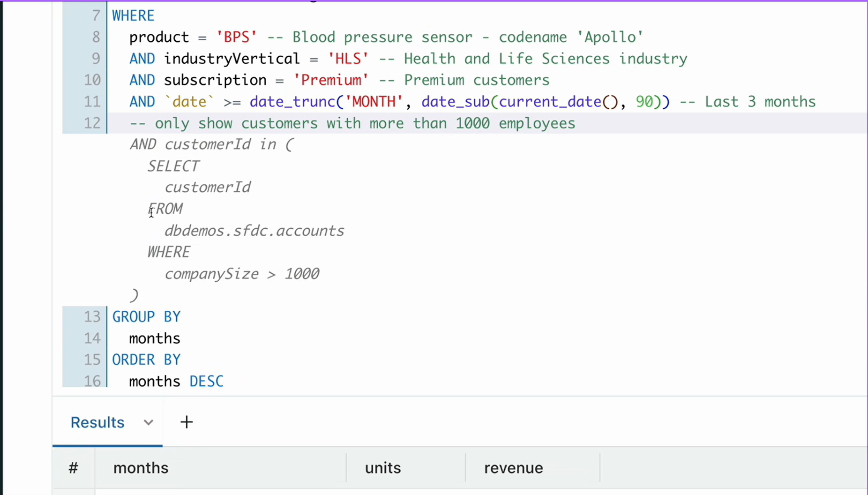The height and width of the screenshot is (495, 868).
Task: Place cursor on the 'Premium' string
Action: 330,80
